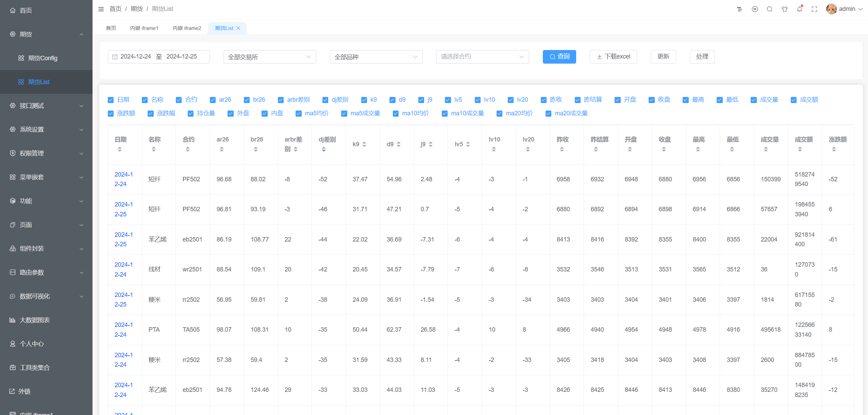The image size is (868, 415).
Task: Switch to the 内嵌 iframe2 tab
Action: [187, 28]
